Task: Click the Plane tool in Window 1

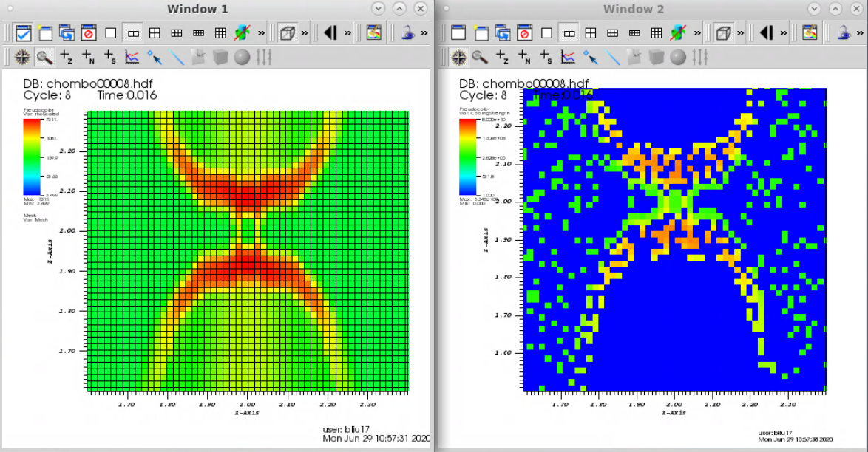Action: 198,56
